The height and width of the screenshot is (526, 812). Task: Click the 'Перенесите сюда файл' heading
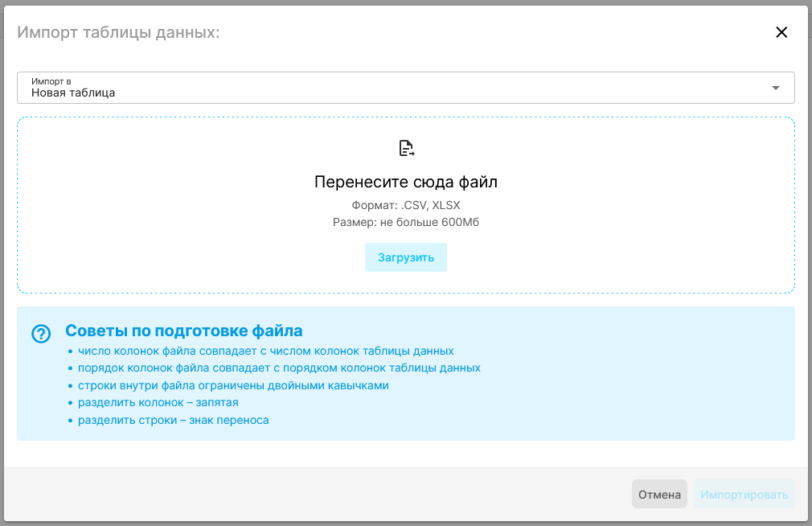406,182
